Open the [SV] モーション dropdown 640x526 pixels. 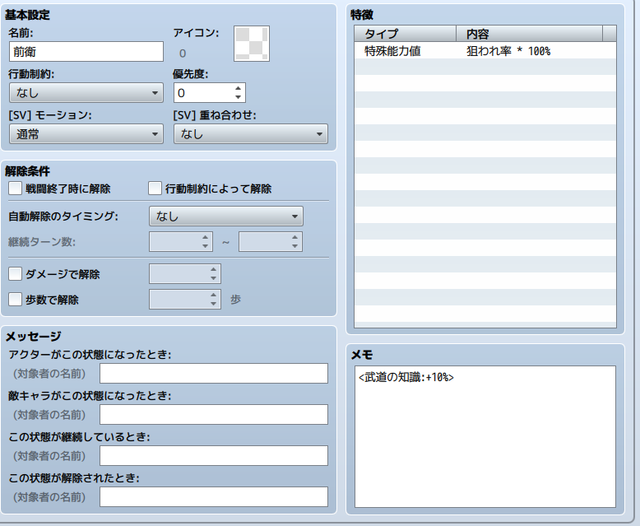point(86,134)
